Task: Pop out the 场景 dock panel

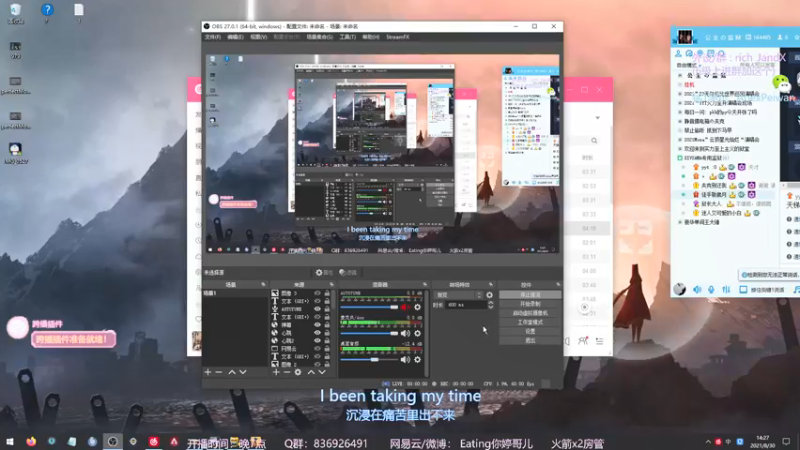Action: pos(263,284)
